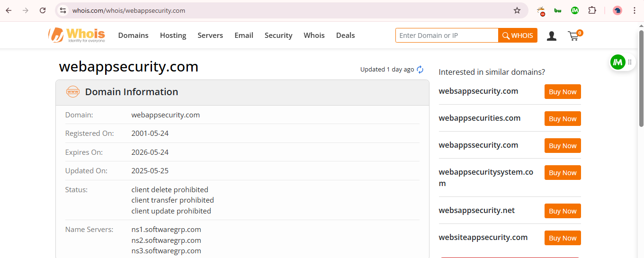Click the green IM extension in toolbar
Viewport: 644px width, 258px height.
point(575,10)
